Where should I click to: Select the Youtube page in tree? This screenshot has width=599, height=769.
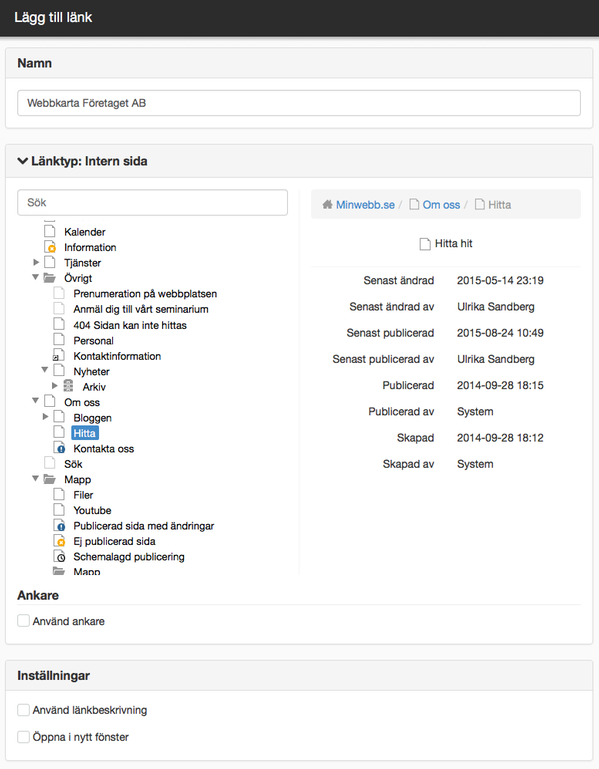coord(92,510)
